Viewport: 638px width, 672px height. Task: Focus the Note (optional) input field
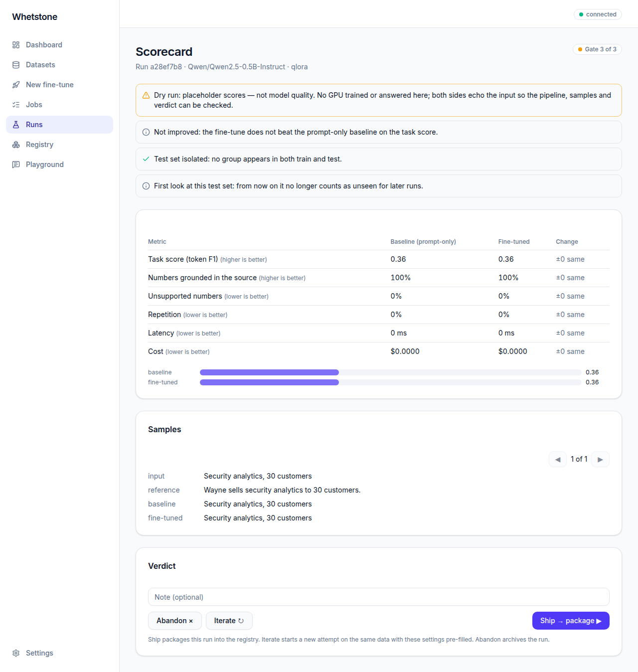(x=379, y=597)
